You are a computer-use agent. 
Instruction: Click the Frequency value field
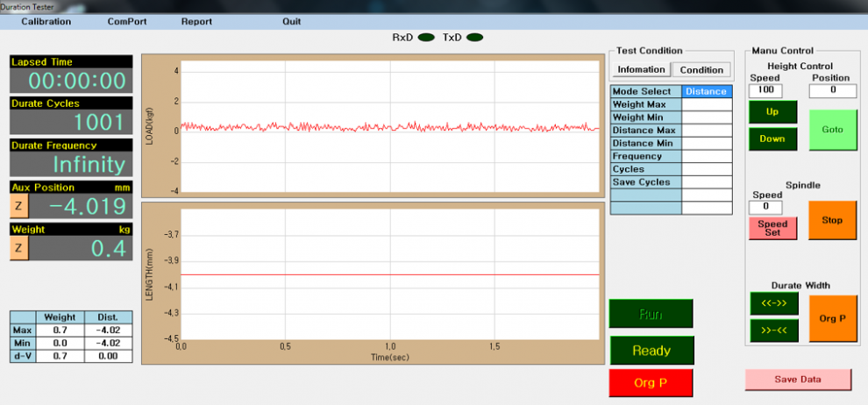(x=707, y=156)
